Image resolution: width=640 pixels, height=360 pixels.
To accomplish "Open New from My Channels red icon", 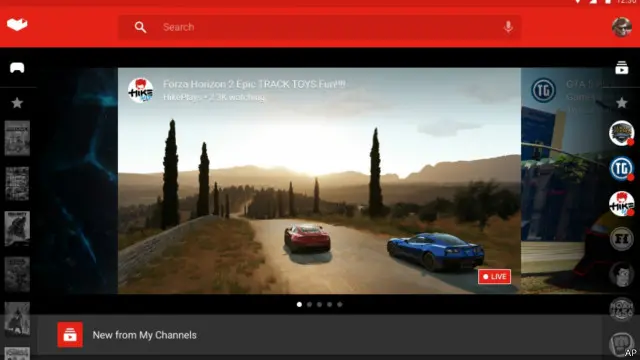I will (x=70, y=335).
